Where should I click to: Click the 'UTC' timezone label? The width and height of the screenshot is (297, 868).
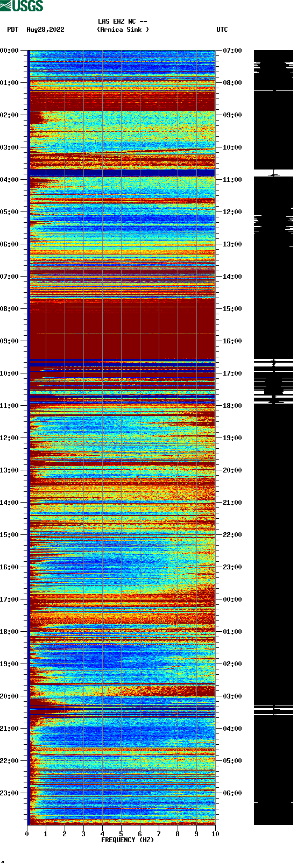[x=222, y=30]
